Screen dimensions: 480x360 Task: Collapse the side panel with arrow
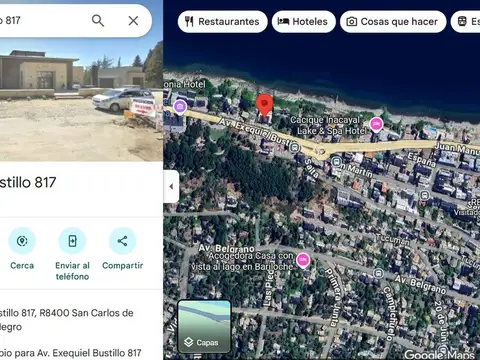click(171, 186)
